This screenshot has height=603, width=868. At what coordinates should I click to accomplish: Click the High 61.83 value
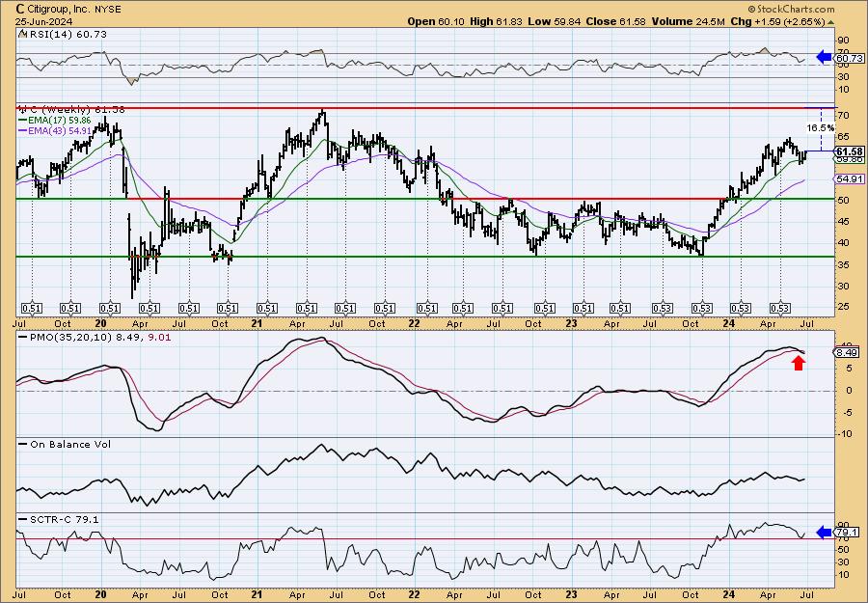click(494, 21)
